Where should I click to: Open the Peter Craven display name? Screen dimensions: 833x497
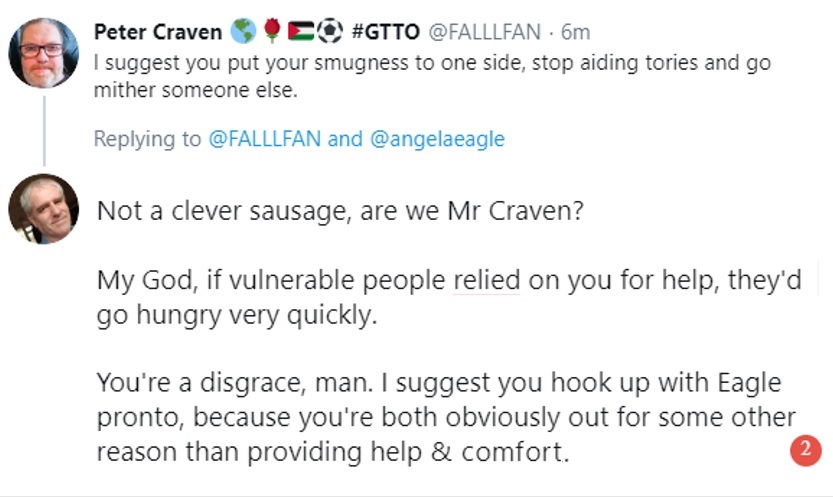[x=158, y=32]
